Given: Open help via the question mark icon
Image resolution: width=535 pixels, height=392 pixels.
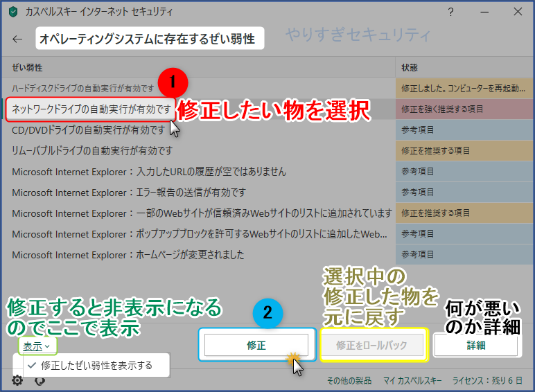Looking at the screenshot, I should click(x=450, y=12).
